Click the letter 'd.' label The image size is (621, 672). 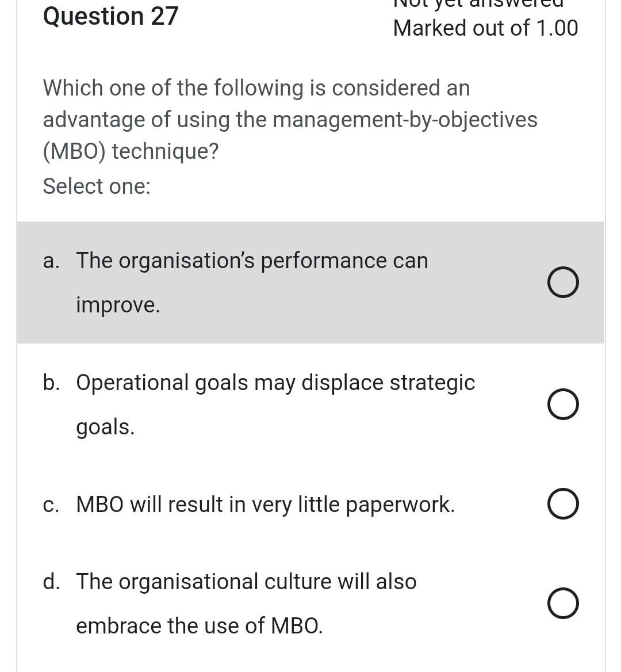52,581
